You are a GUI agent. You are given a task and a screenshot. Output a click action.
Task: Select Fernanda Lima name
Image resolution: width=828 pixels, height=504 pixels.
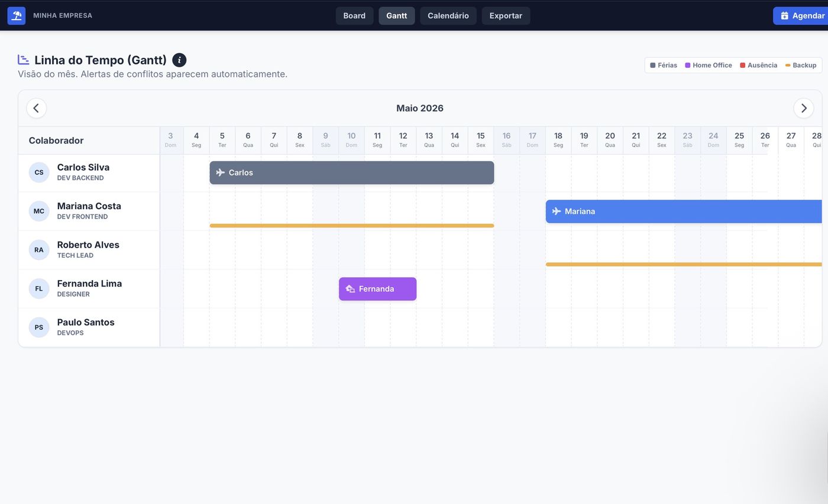(x=89, y=284)
